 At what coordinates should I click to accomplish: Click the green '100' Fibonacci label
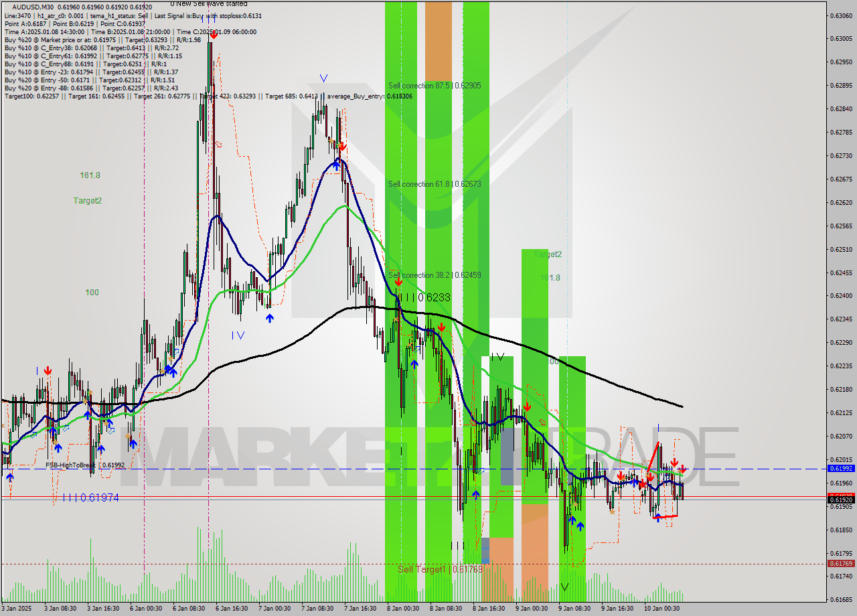92,293
